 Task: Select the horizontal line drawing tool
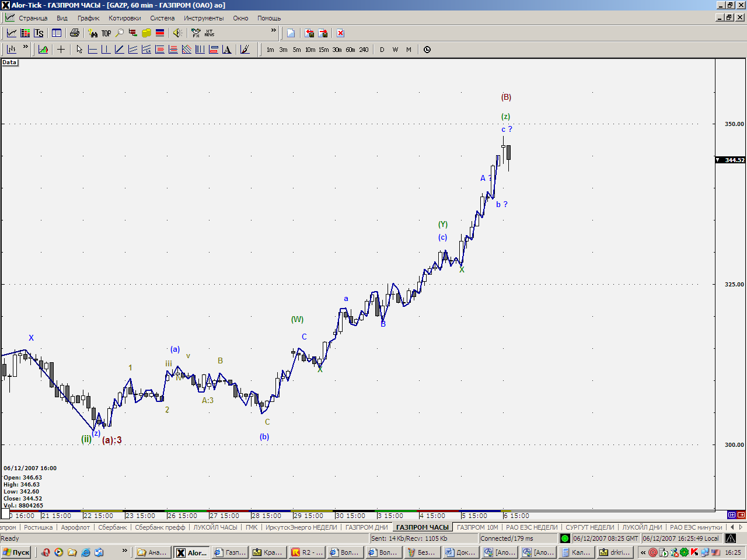point(92,50)
